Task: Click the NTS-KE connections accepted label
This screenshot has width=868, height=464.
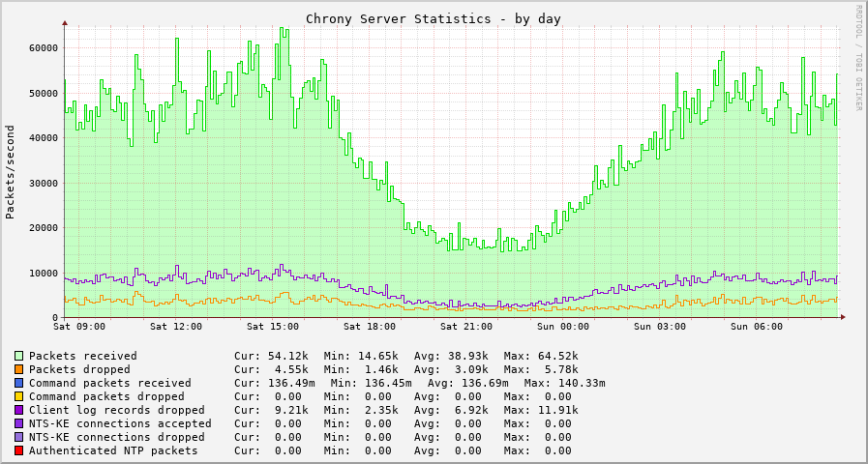Action: [120, 423]
